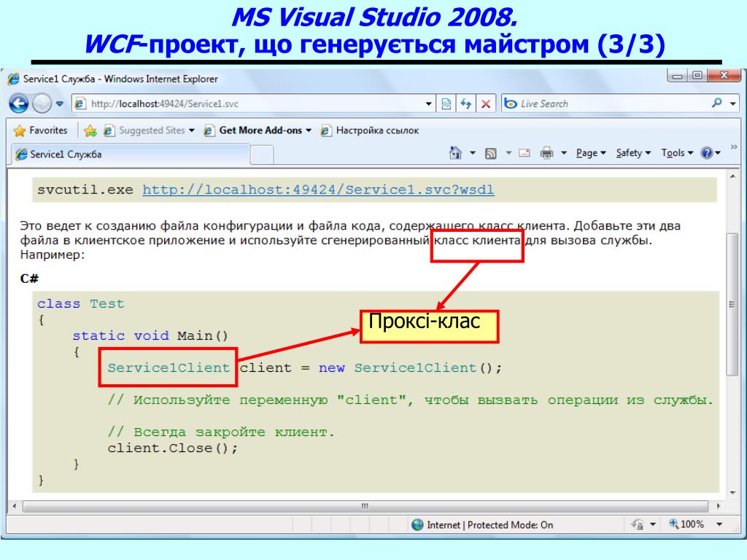The image size is (747, 560).
Task: Click the red Stop loading icon
Action: pyautogui.click(x=486, y=104)
